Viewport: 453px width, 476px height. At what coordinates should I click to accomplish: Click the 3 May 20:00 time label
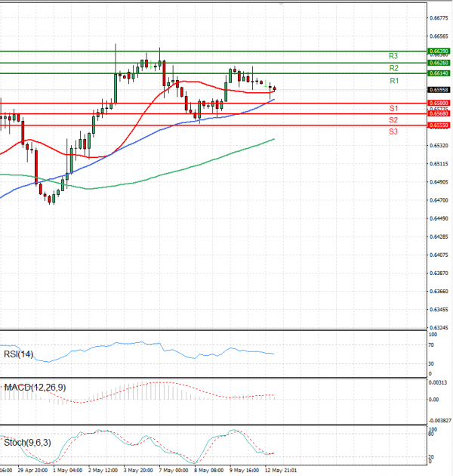138,471
